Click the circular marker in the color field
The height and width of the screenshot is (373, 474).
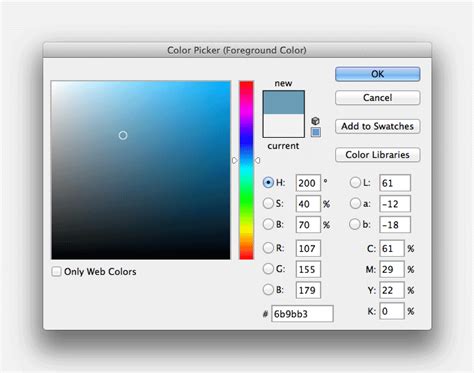click(123, 135)
